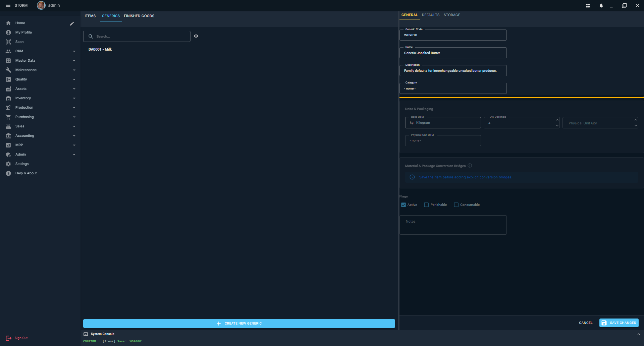Click the Accounting bank icon
Screen dimensions: 644x346
click(8, 136)
